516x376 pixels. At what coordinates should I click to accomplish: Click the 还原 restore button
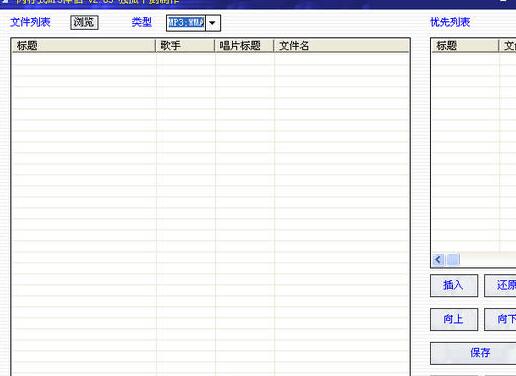500,285
